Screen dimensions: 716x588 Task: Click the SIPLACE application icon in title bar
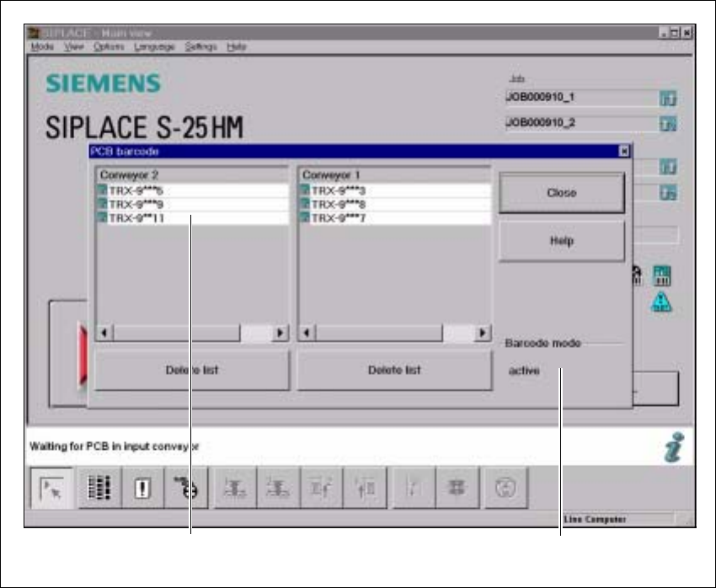pyautogui.click(x=35, y=33)
